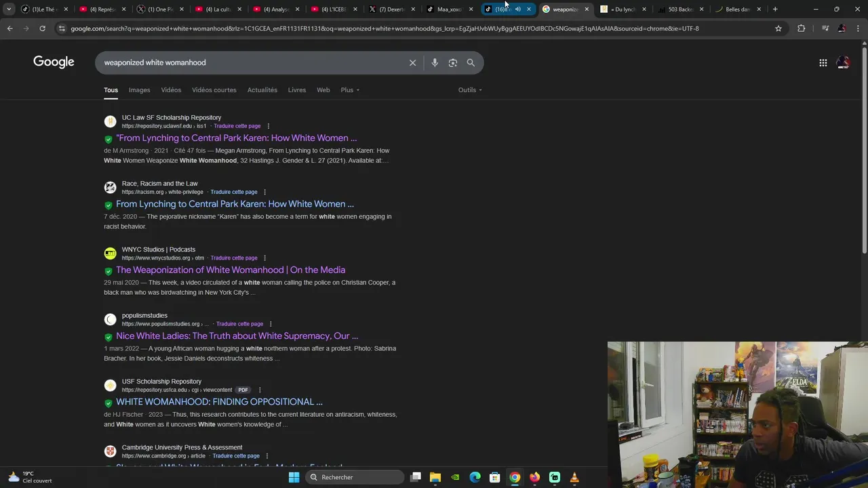This screenshot has height=488, width=868.
Task: Clear the search box with X icon
Action: pyautogui.click(x=412, y=62)
